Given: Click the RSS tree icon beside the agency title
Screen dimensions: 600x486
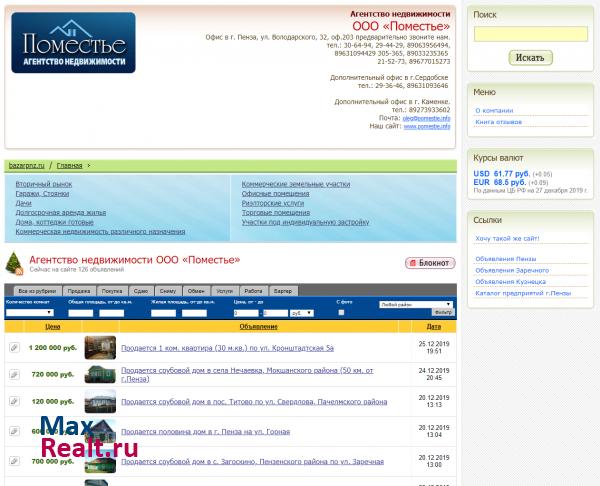Looking at the screenshot, I should [15, 263].
